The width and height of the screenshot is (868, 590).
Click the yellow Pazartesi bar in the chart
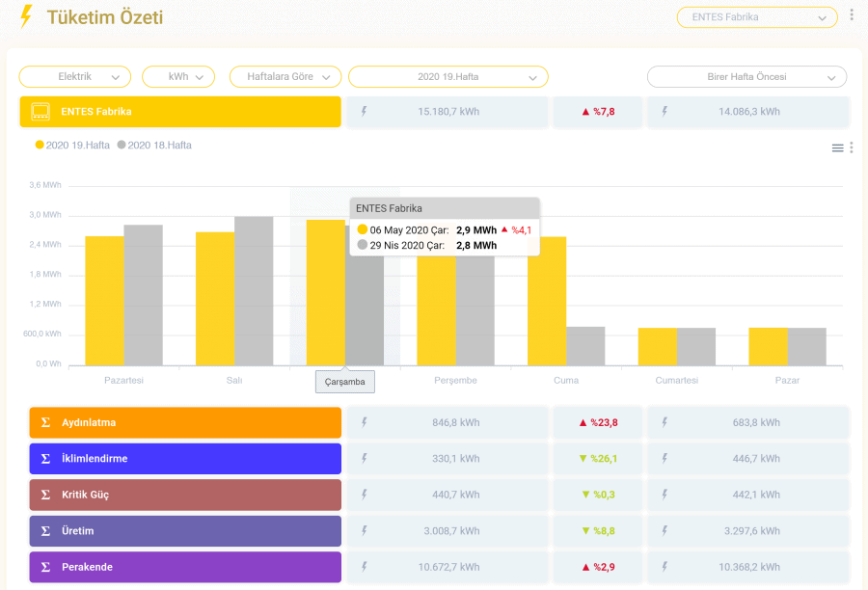point(104,301)
